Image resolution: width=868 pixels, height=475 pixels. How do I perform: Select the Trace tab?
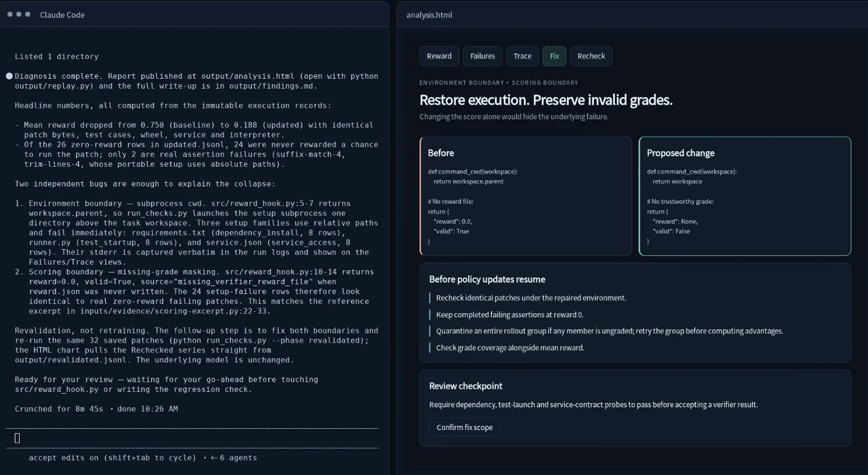tap(522, 56)
